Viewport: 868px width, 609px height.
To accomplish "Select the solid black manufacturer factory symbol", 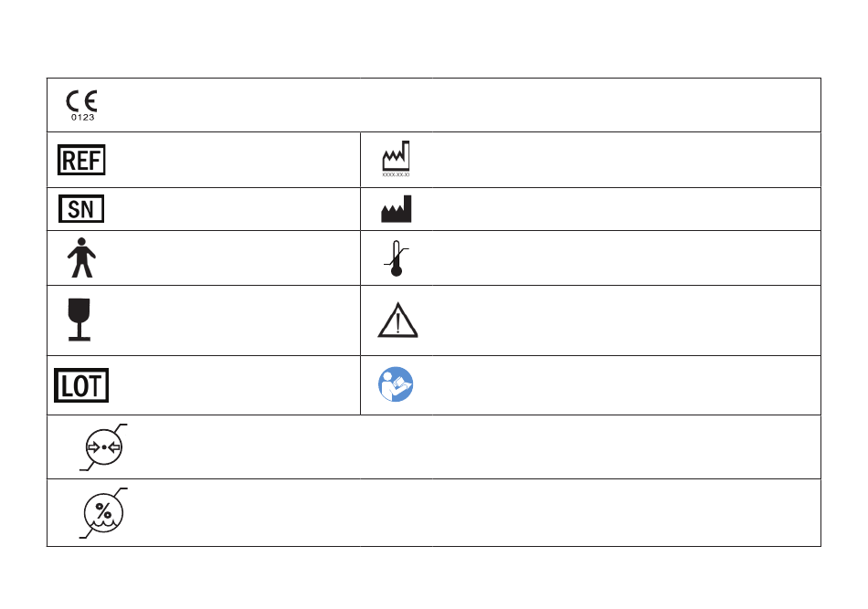I will pos(397,210).
